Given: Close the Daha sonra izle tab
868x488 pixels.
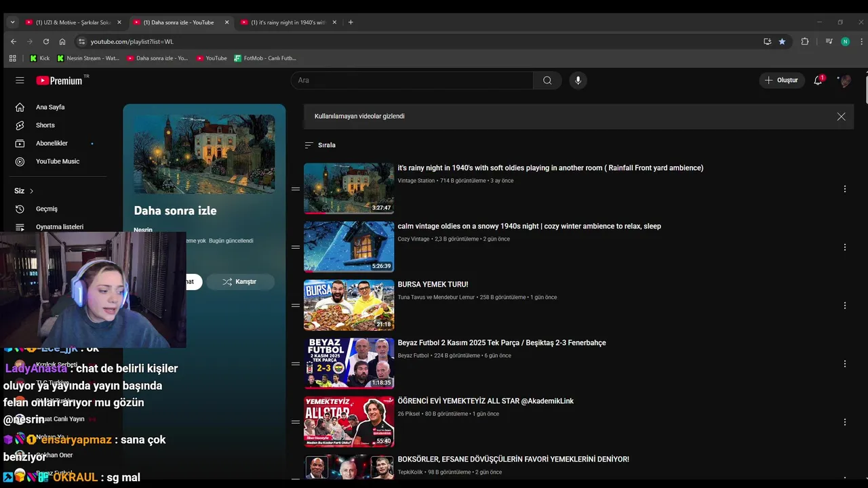Looking at the screenshot, I should pyautogui.click(x=226, y=22).
